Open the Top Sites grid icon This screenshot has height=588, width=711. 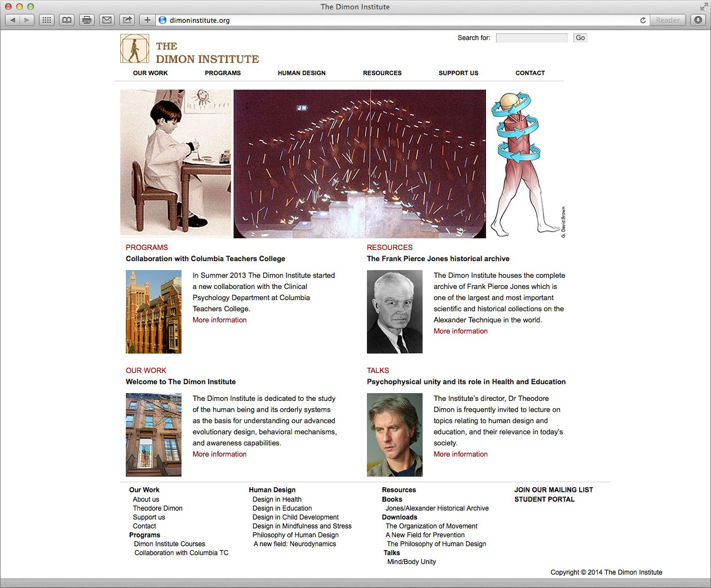coord(47,20)
